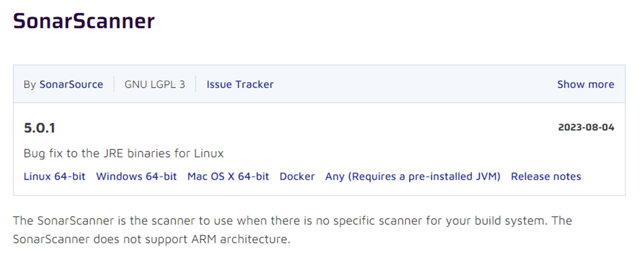Expand details with Show more
The image size is (644, 261).
[585, 84]
